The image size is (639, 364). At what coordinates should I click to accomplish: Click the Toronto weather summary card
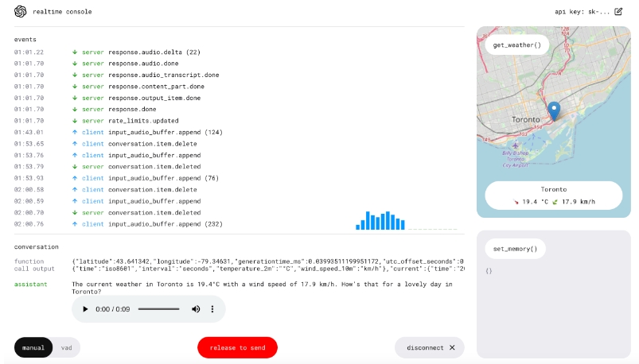[x=553, y=196]
